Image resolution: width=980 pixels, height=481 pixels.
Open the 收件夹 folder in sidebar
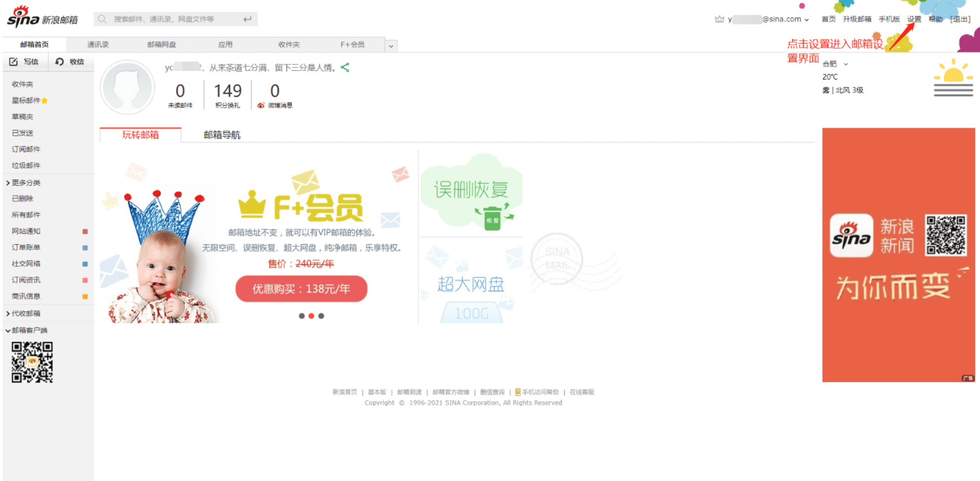(22, 84)
